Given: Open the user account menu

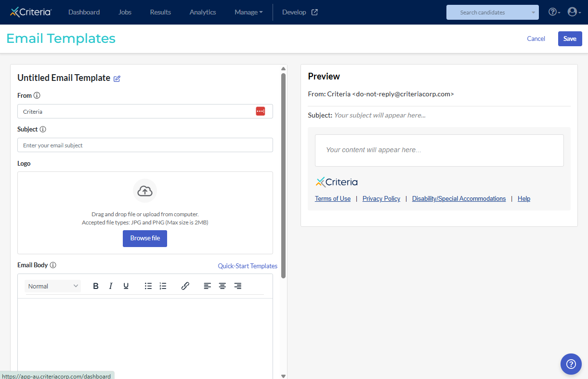Looking at the screenshot, I should click(574, 12).
